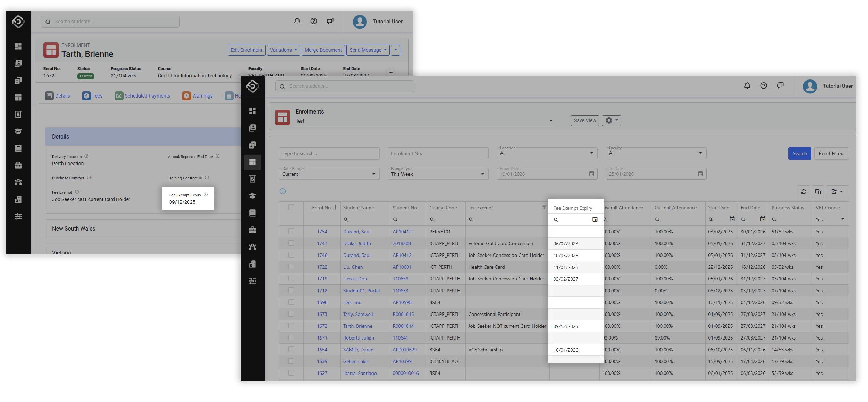Click the Enrolment No. input field
868x402 pixels.
click(438, 153)
